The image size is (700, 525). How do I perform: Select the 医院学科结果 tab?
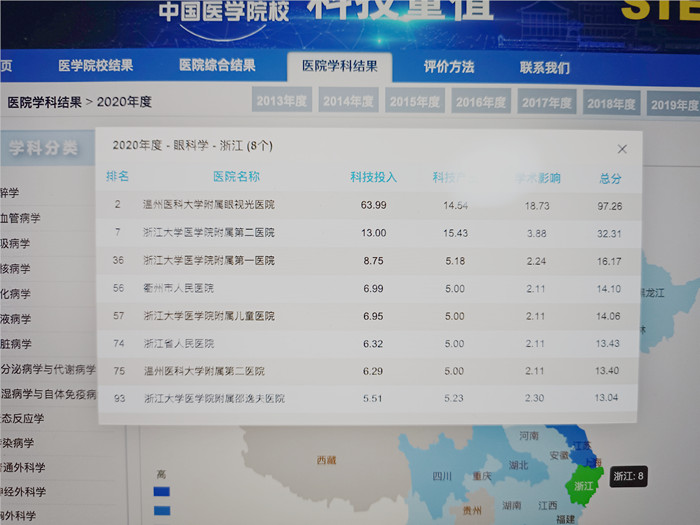click(339, 67)
